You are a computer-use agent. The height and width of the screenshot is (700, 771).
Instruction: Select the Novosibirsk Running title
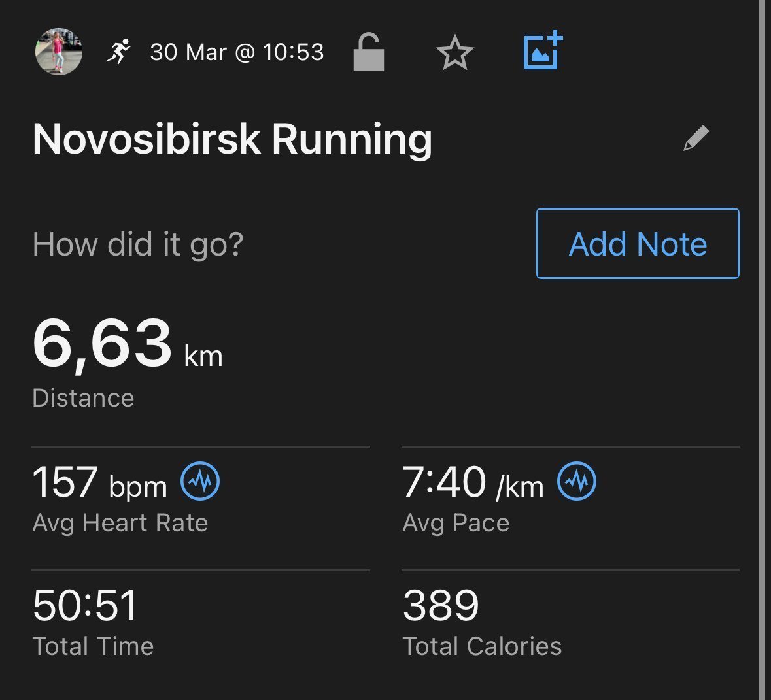232,140
